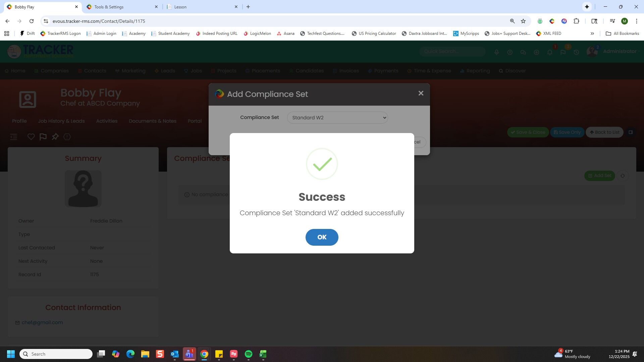The height and width of the screenshot is (362, 644).
Task: Click the chef@gmail.com email link
Action: 42,322
